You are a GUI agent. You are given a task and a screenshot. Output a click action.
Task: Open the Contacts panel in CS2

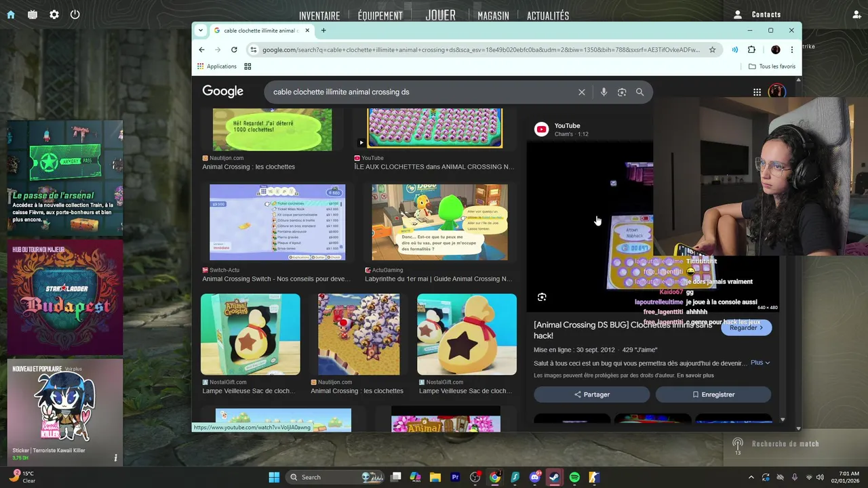click(757, 14)
